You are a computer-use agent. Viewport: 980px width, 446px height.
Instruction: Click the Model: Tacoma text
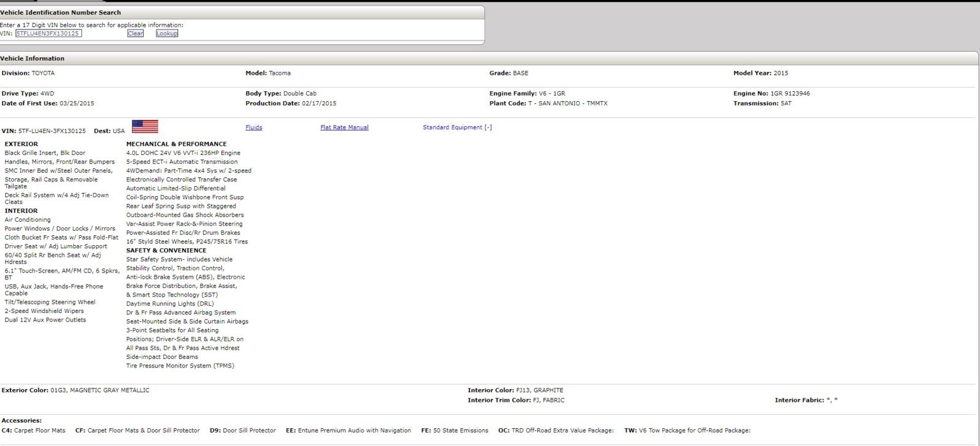coord(268,73)
